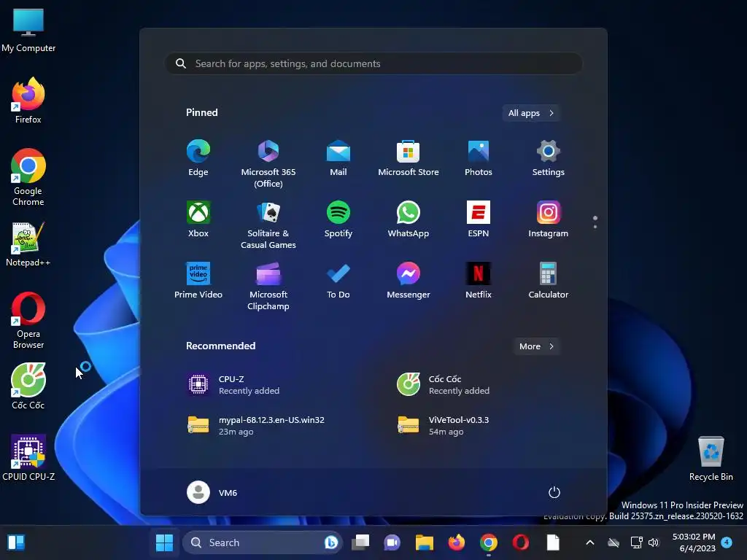
Task: Open the Edge pinned app
Action: tap(198, 158)
